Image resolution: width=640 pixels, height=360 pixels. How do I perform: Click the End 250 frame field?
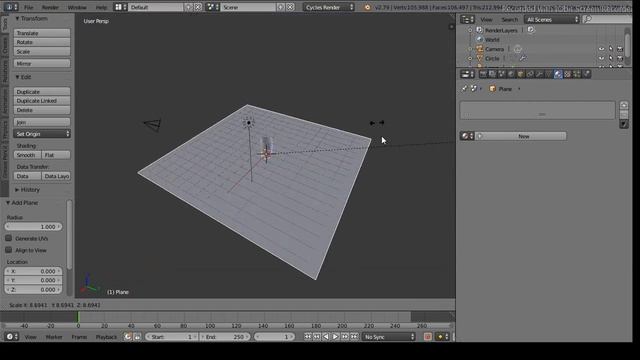tap(224, 337)
